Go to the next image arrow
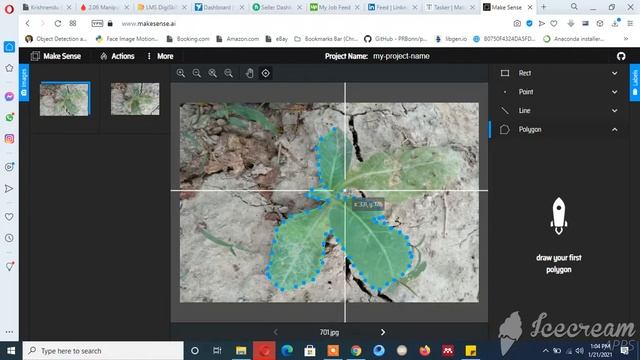Viewport: 640px width, 360px height. click(x=383, y=332)
